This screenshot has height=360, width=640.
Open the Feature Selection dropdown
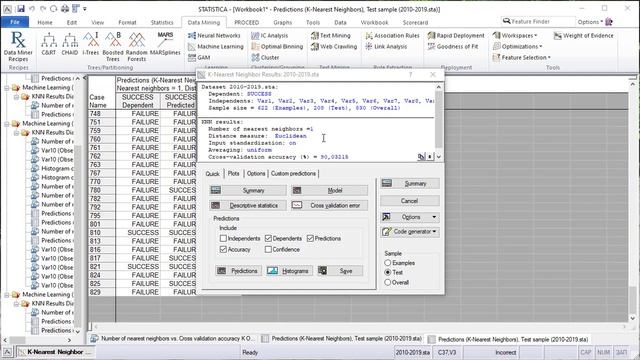[x=522, y=58]
